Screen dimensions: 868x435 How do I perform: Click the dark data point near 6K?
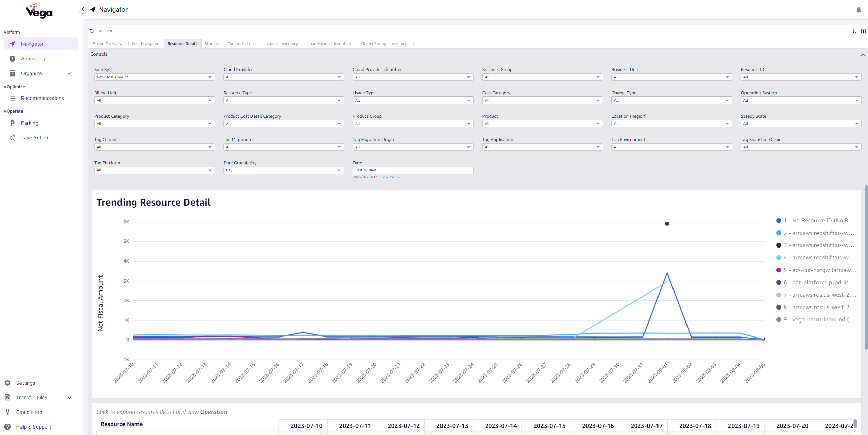coord(667,224)
